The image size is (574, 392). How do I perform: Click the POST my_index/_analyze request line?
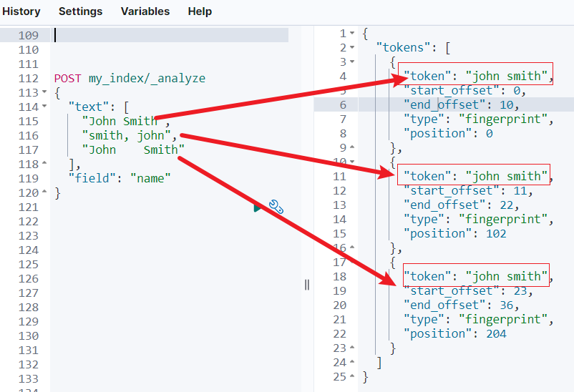130,78
